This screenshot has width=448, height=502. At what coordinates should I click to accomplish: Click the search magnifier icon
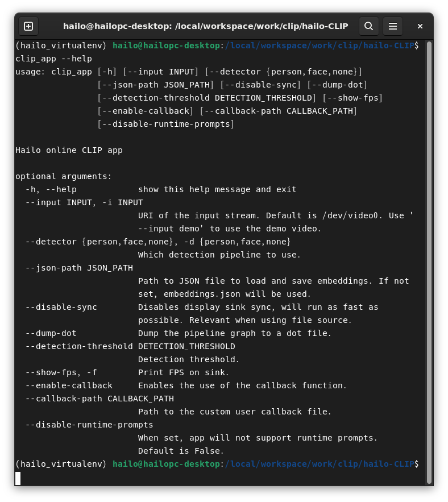point(368,26)
